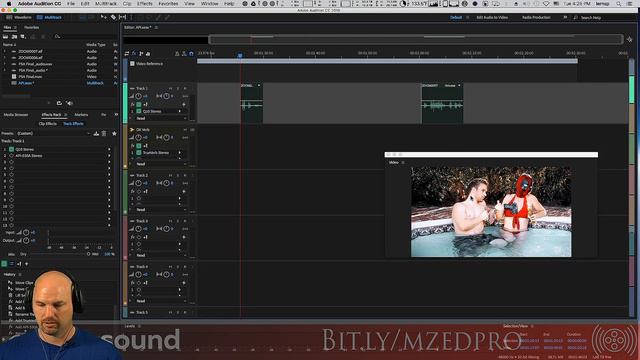
Task: Toggle power for Q10 Stereo in slot 1
Action: pos(11,149)
